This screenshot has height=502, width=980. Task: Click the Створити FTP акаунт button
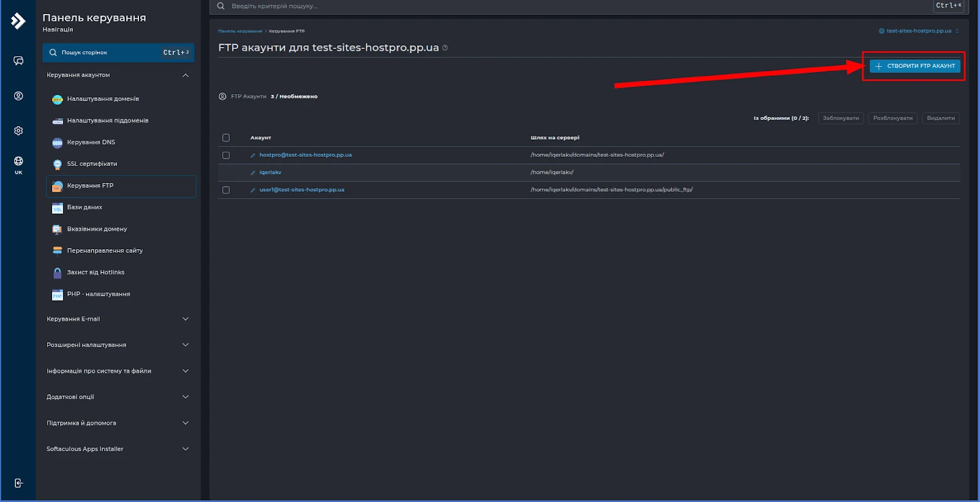pyautogui.click(x=914, y=66)
